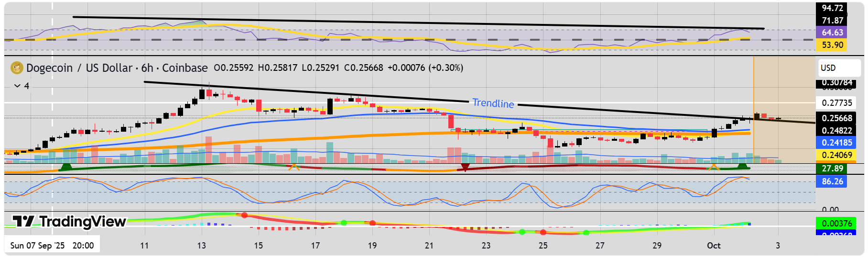Image resolution: width=868 pixels, height=260 pixels.
Task: Click the dark red down-triangle marker
Action: tap(465, 167)
